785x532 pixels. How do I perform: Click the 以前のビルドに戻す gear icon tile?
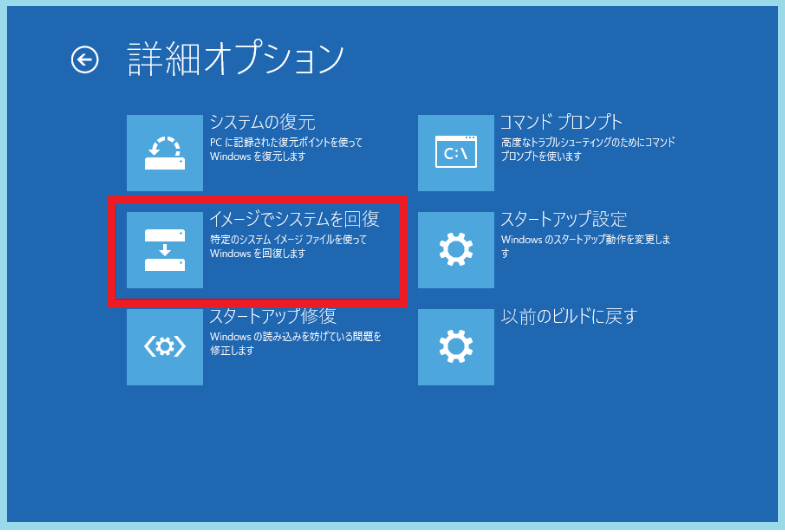point(456,347)
